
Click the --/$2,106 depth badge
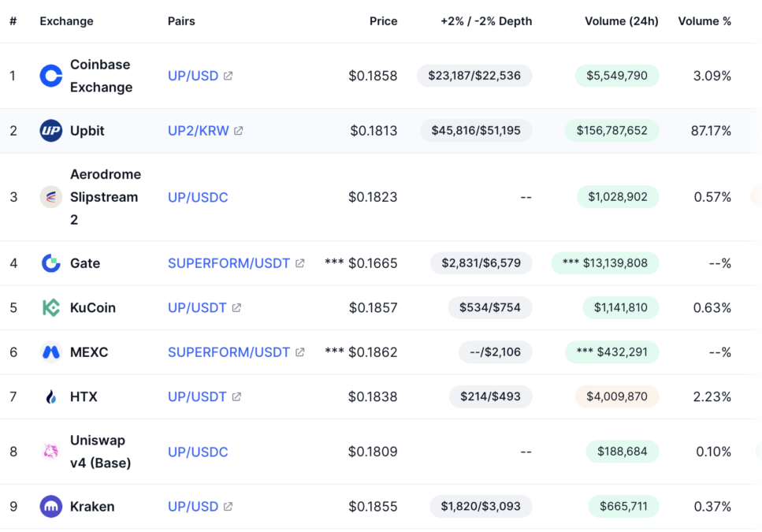[495, 352]
